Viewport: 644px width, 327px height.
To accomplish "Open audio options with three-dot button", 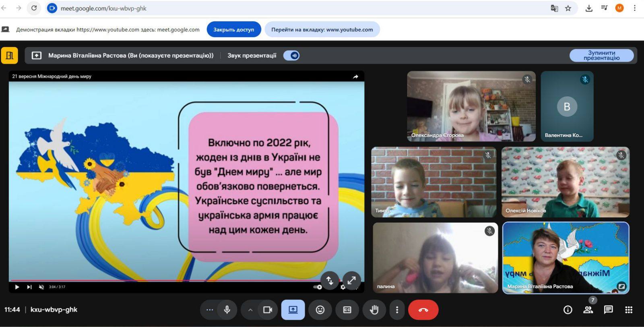I will pyautogui.click(x=209, y=310).
